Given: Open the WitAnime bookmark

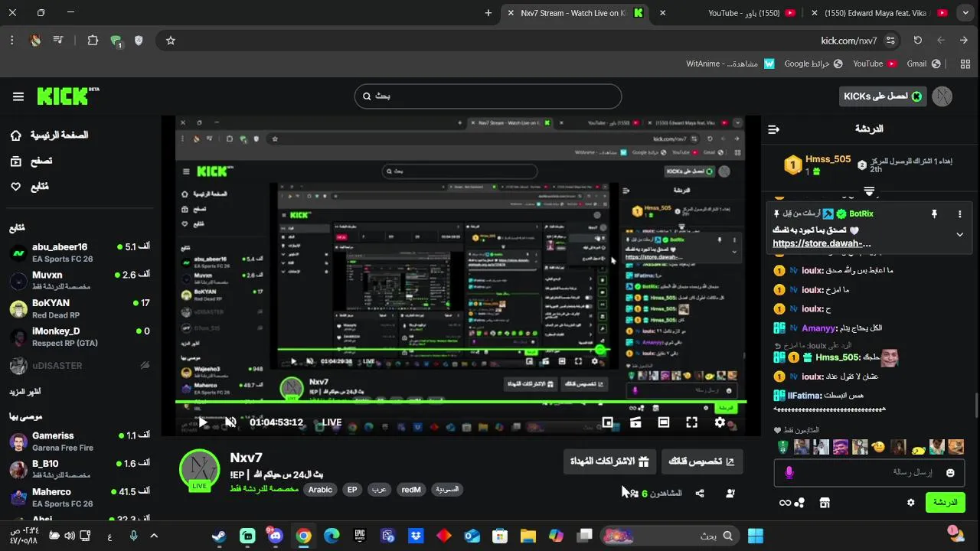Looking at the screenshot, I should (x=730, y=64).
